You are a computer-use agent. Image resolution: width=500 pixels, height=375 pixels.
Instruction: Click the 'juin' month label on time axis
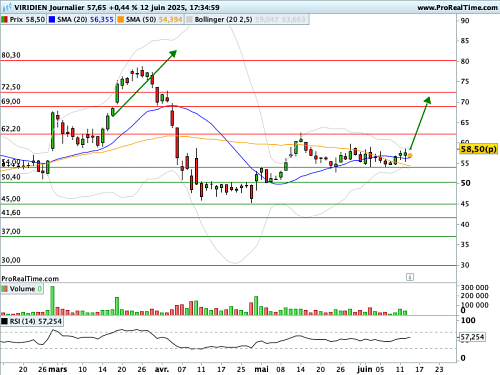tap(365, 369)
